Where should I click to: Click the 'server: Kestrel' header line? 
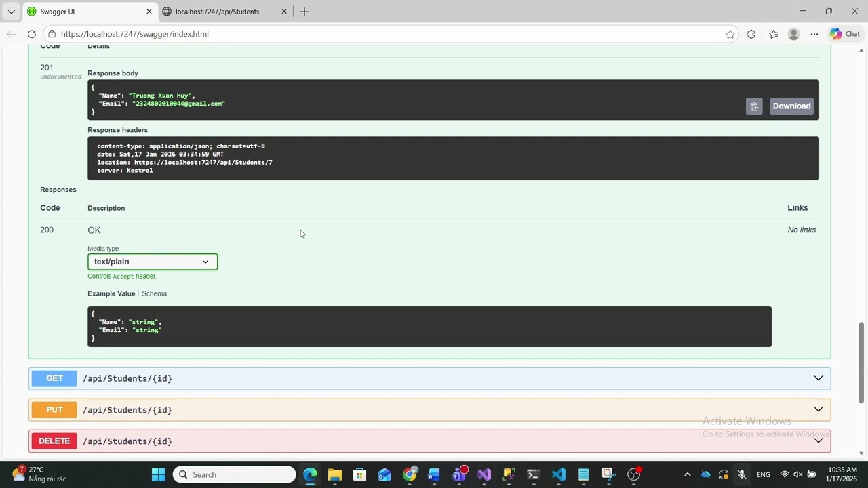pyautogui.click(x=125, y=171)
